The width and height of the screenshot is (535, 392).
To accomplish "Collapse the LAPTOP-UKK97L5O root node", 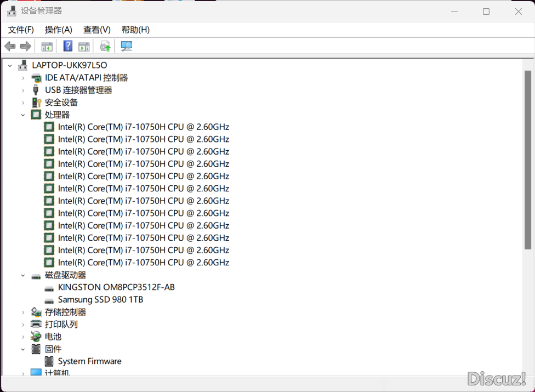I will (10, 65).
